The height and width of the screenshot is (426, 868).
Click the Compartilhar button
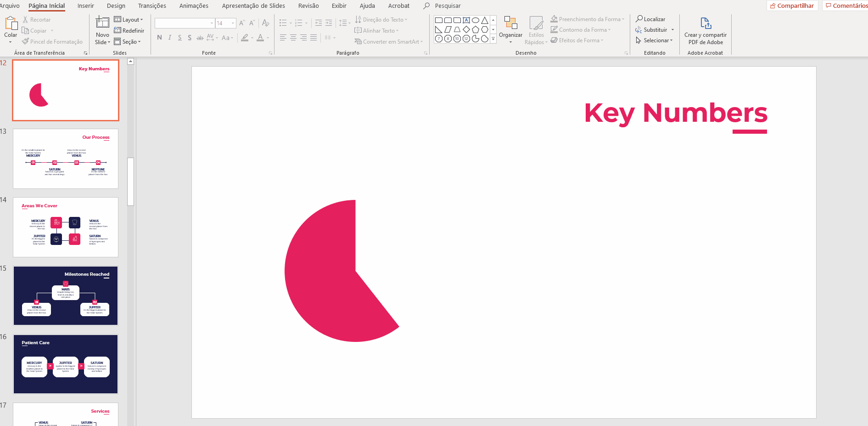(792, 6)
